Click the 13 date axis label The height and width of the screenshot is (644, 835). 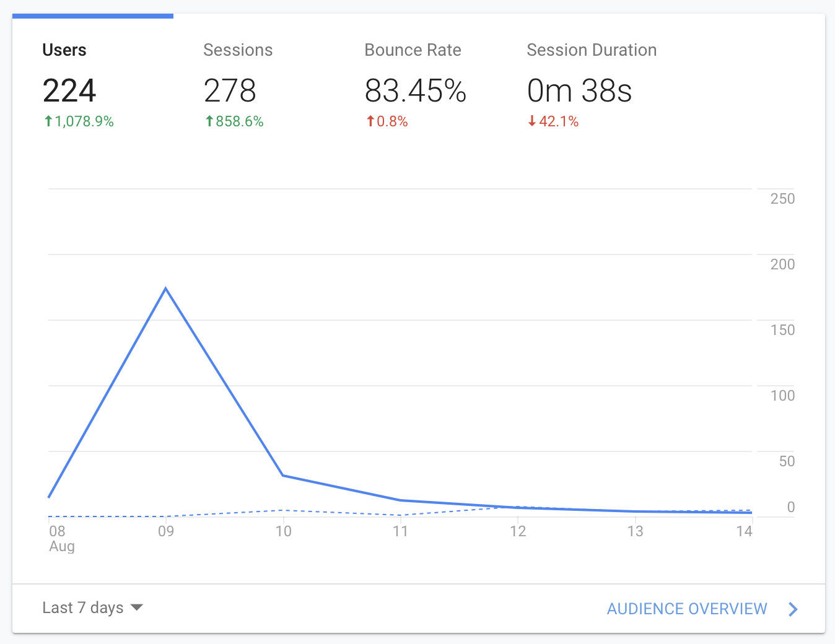(x=636, y=531)
